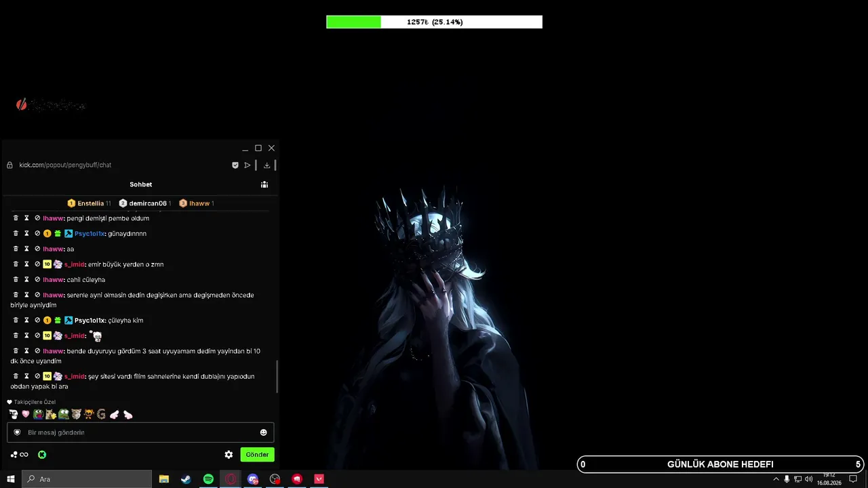Click the Opera GX taskbar icon
Image resolution: width=868 pixels, height=488 pixels.
[x=231, y=479]
